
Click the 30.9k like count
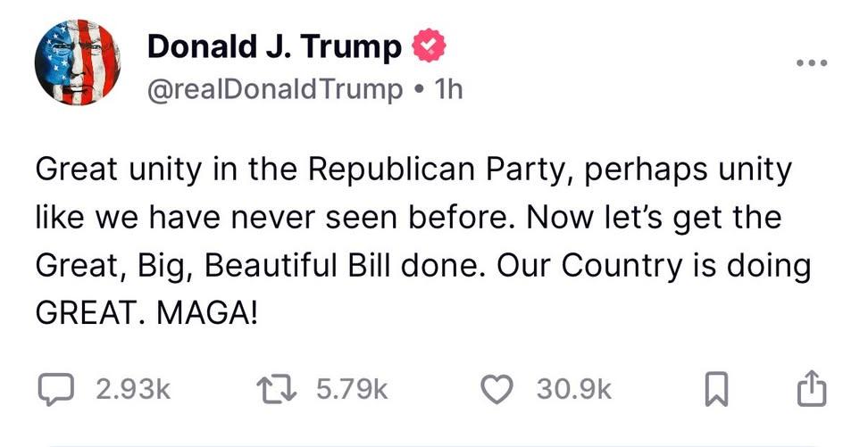574,390
